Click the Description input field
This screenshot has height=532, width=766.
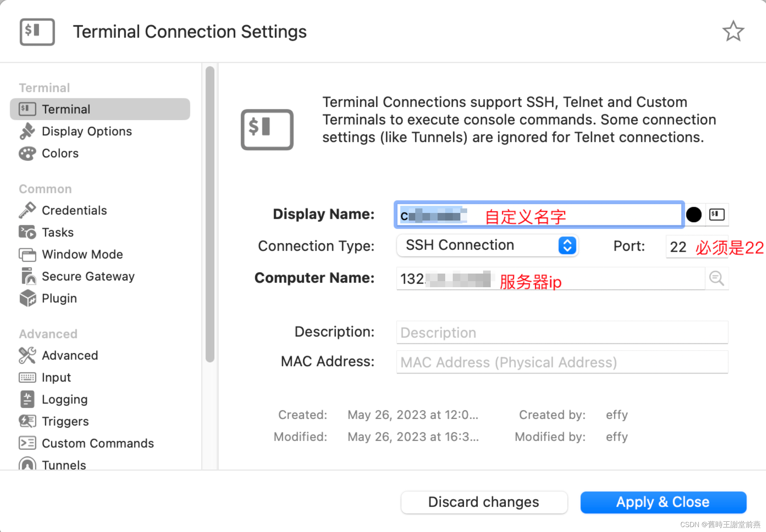(x=561, y=332)
